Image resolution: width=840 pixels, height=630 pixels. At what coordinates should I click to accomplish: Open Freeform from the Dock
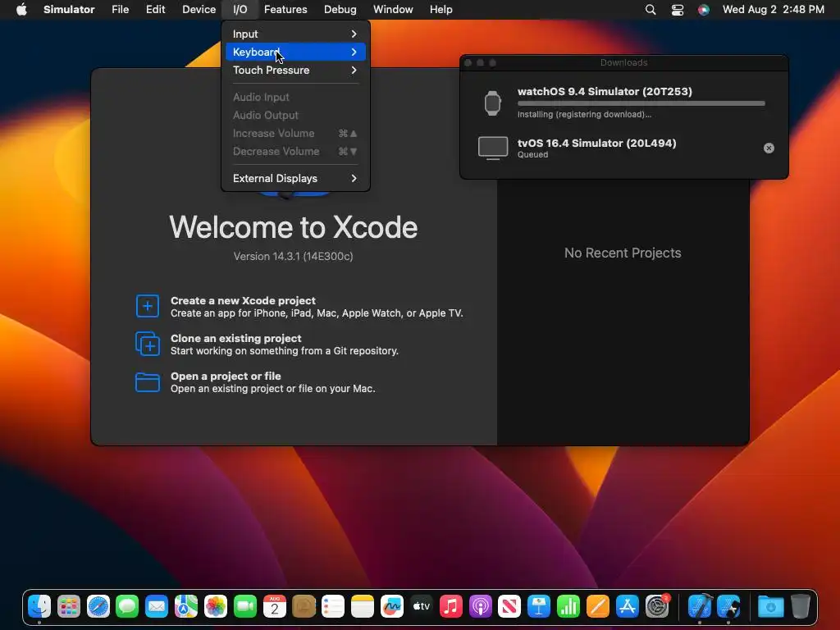pyautogui.click(x=391, y=606)
